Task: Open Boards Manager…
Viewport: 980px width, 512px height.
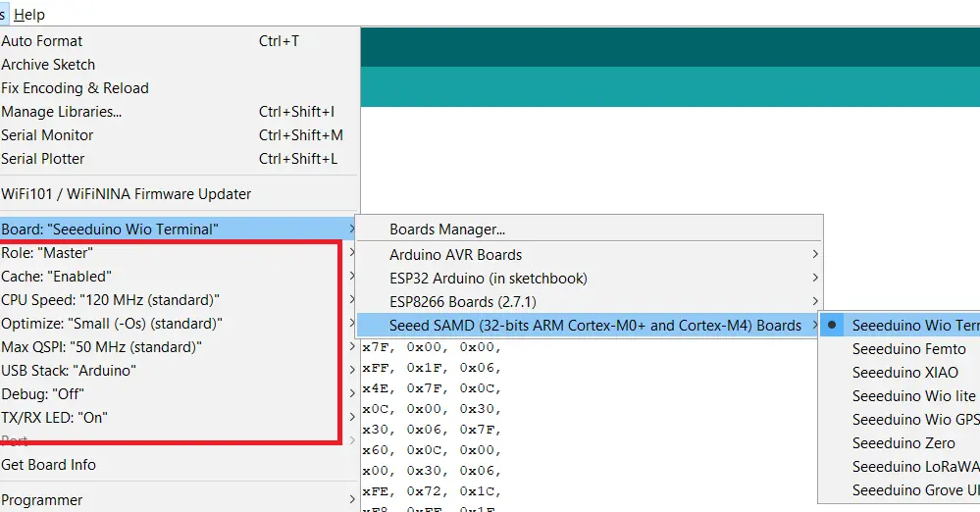Action: pyautogui.click(x=590, y=230)
